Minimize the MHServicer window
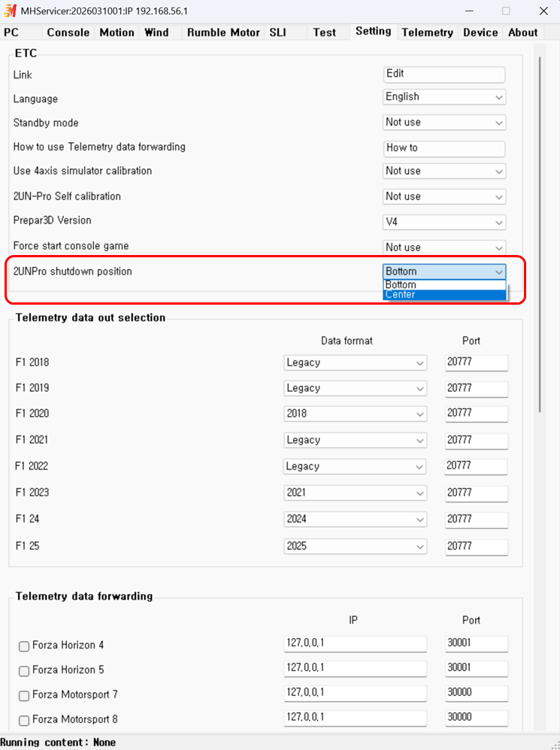Screen dimensions: 560x750 [x=469, y=11]
